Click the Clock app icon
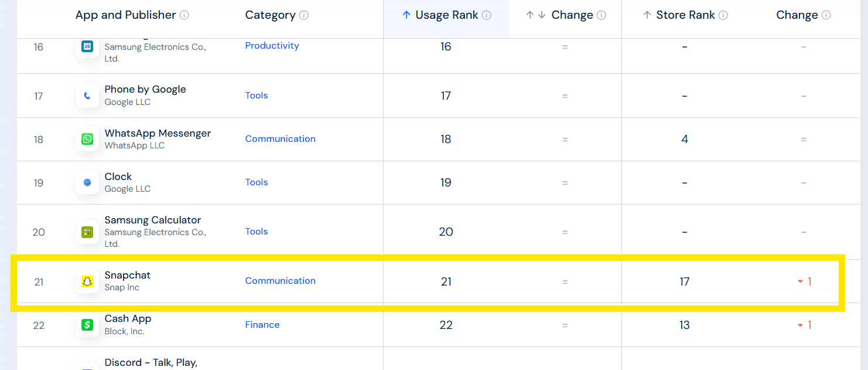 (x=87, y=182)
